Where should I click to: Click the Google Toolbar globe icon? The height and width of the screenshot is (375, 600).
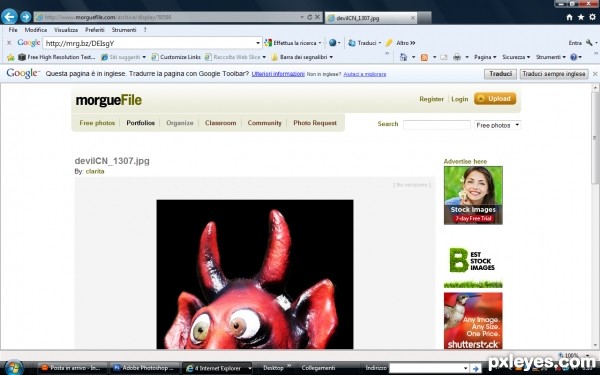333,43
